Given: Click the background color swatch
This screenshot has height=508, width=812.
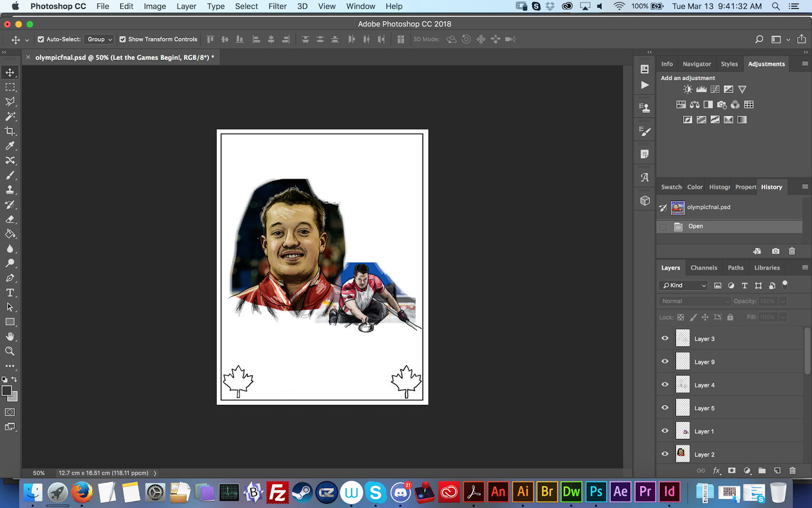Looking at the screenshot, I should [x=14, y=397].
